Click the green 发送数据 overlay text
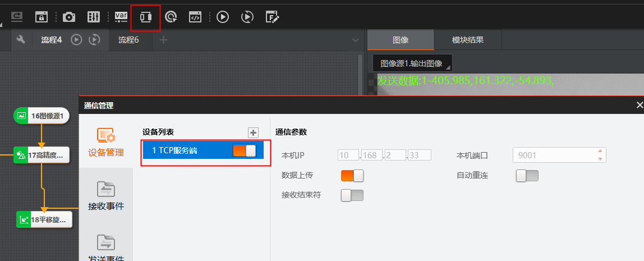 466,81
